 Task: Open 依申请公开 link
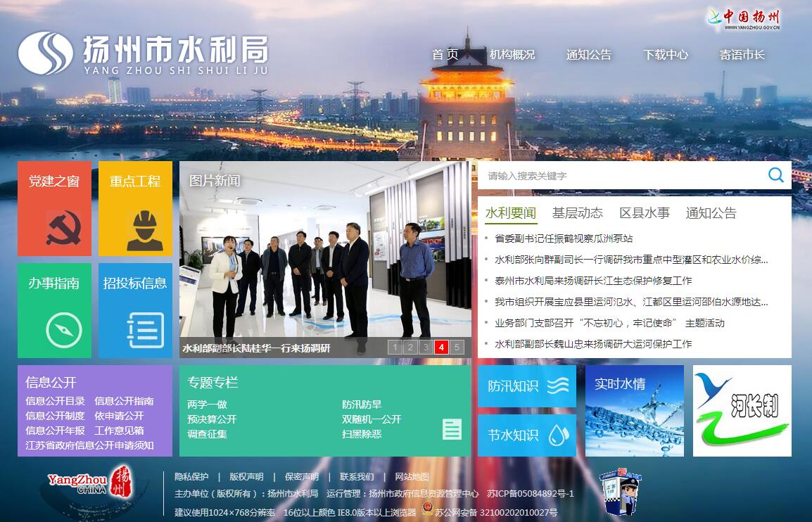(119, 415)
